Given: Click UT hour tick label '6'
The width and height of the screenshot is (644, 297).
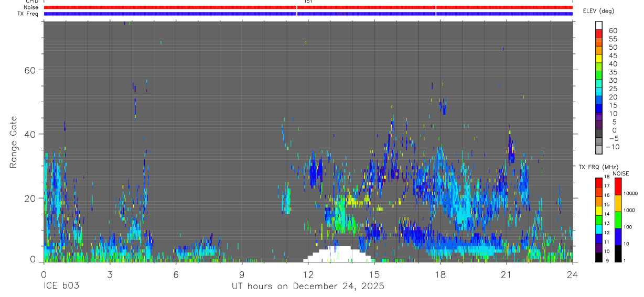Looking at the screenshot, I should click(176, 274).
